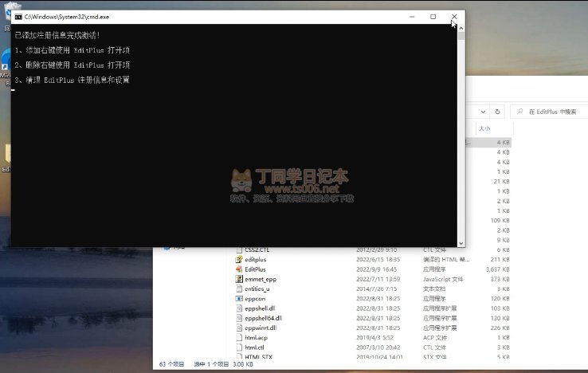Screen dimensions: 588x373
Task: Minimize the cmd.exe window
Action: [x=412, y=17]
